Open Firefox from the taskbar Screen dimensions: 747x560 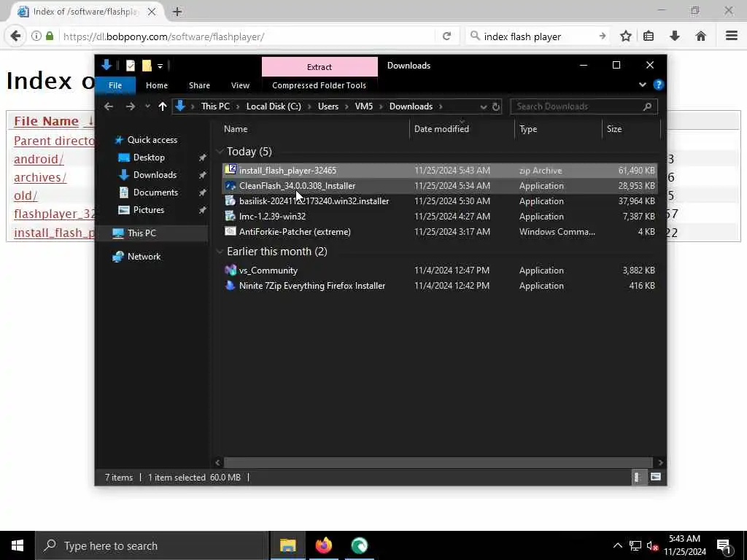point(323,545)
